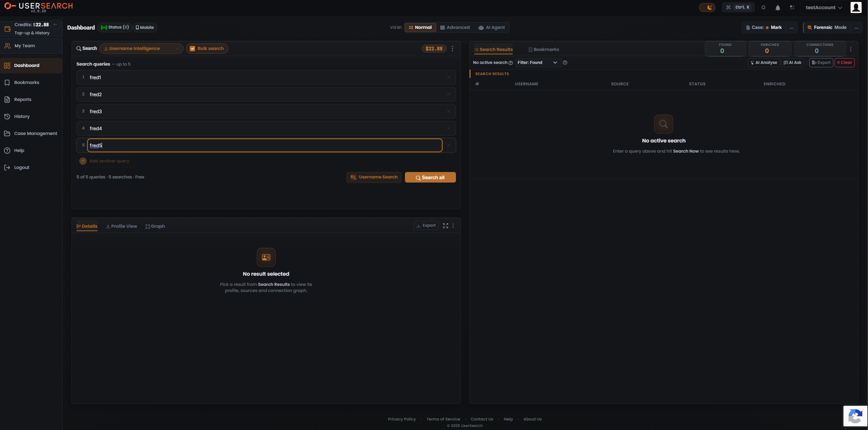868x430 pixels.
Task: Click the $22.88 credit badge
Action: point(434,49)
